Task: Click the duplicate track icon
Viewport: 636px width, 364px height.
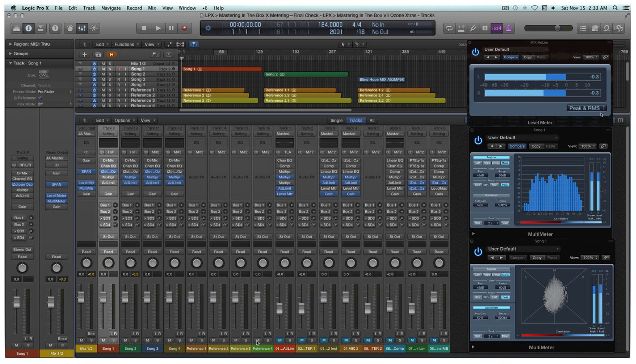Action: tap(98, 54)
